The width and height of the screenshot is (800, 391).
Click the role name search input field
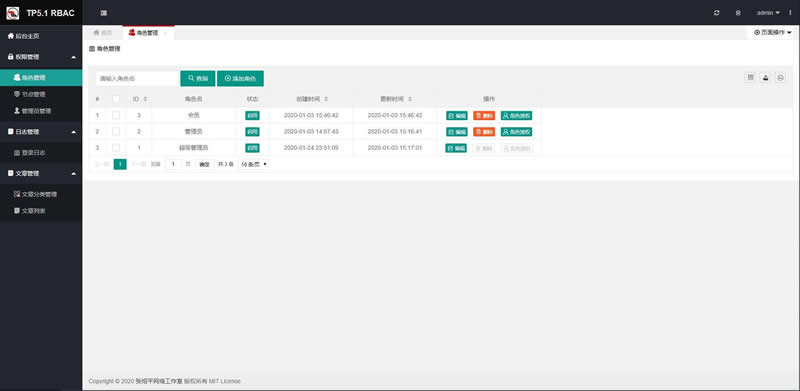pyautogui.click(x=137, y=78)
